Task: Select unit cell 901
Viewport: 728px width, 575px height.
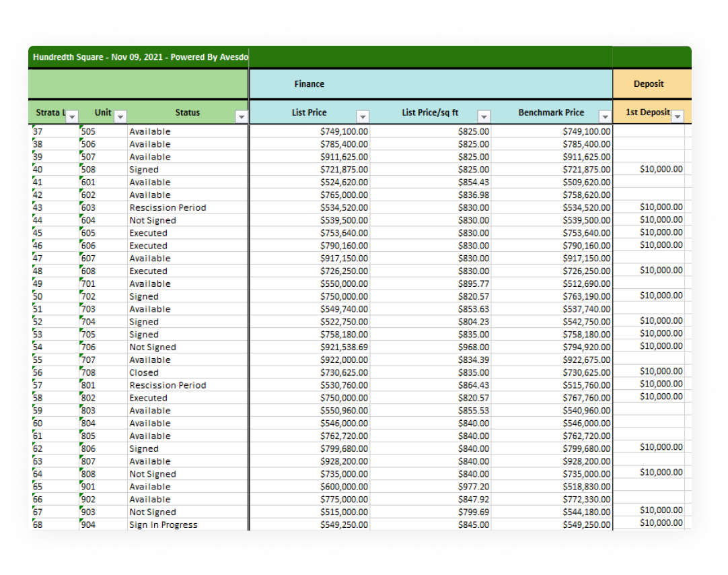Action: click(x=103, y=486)
